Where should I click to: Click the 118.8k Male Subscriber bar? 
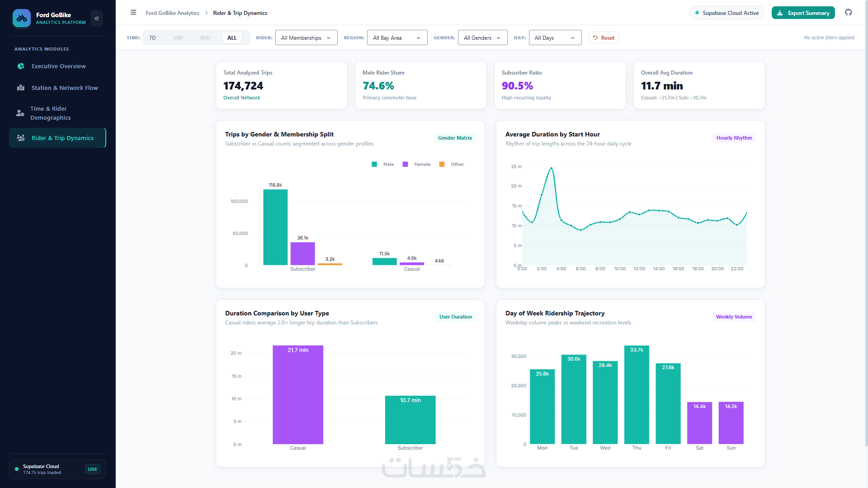[275, 227]
